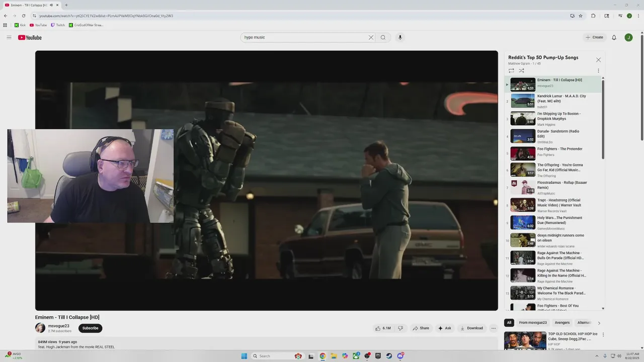Play Trapt Headstrong from playlist
The image size is (644, 362).
coord(553,205)
